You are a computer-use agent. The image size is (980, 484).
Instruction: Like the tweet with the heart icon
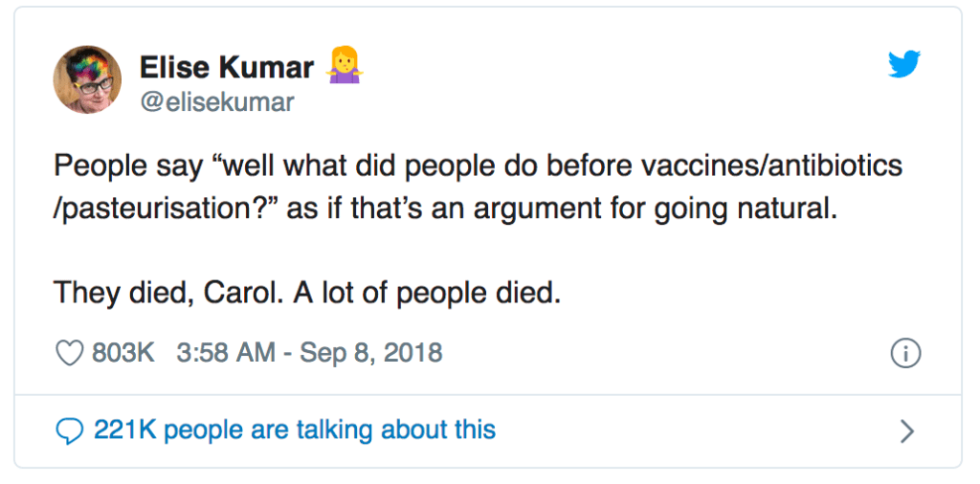tap(70, 353)
